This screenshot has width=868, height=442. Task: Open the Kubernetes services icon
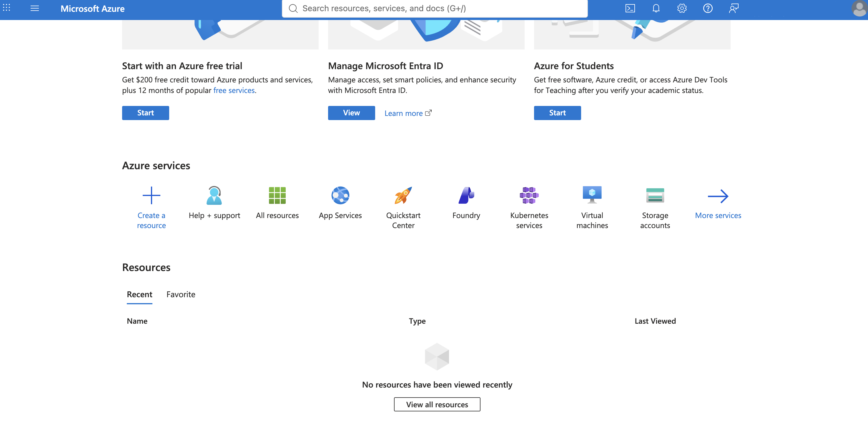[x=529, y=195]
